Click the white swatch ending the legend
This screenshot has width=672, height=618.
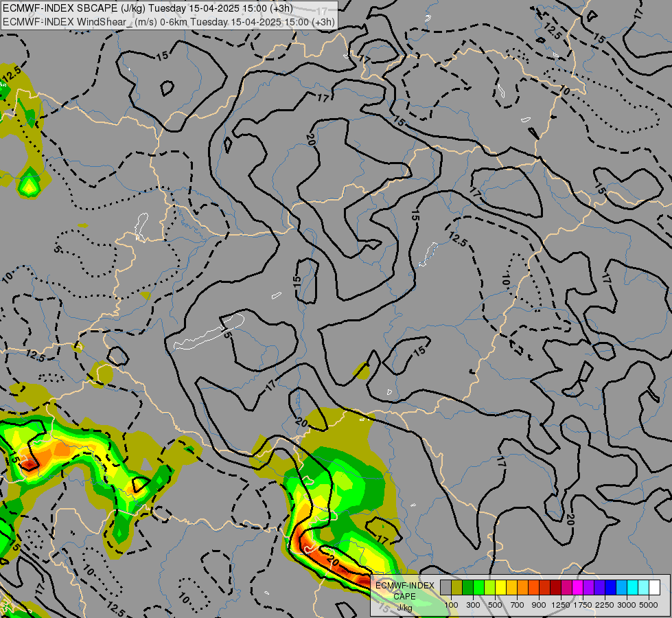(655, 587)
